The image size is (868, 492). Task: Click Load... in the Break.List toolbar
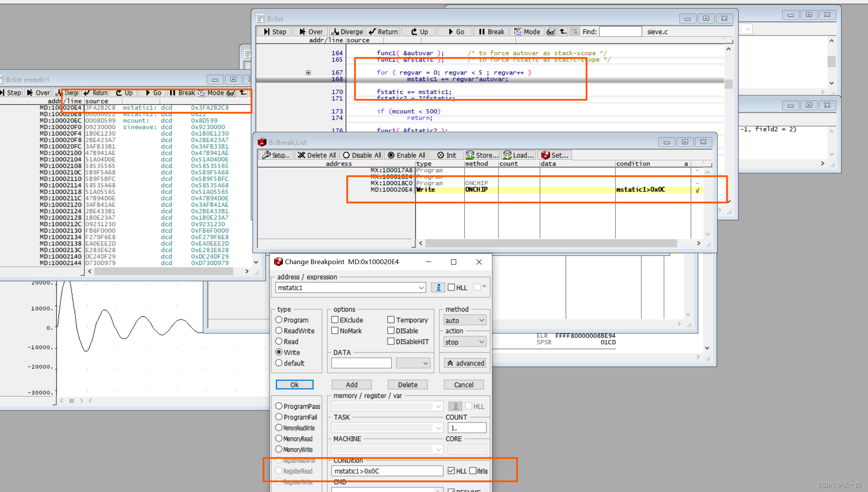point(519,155)
